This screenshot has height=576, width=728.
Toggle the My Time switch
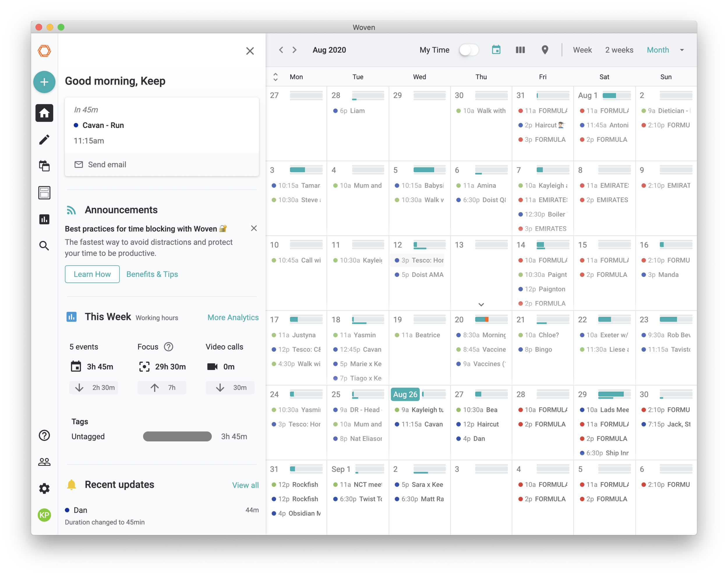point(469,50)
